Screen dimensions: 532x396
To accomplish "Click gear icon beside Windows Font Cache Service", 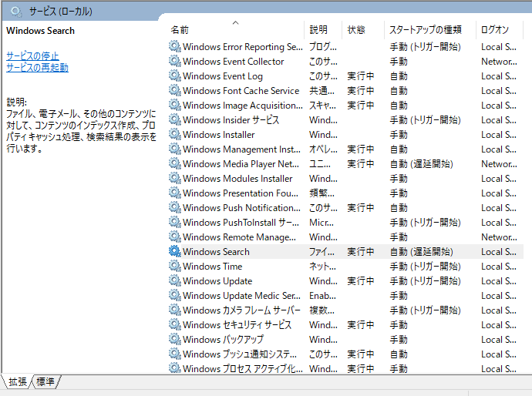I will pyautogui.click(x=175, y=90).
